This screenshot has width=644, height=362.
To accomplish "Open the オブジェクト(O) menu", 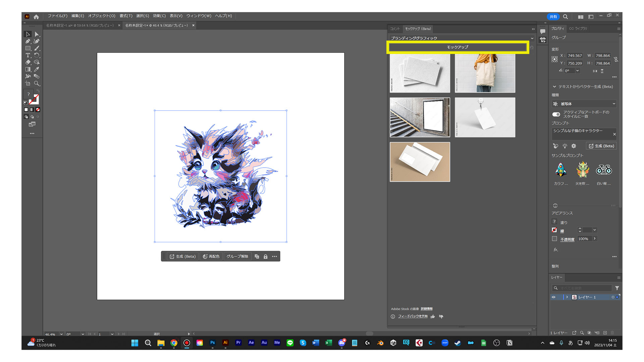I will pyautogui.click(x=101, y=16).
